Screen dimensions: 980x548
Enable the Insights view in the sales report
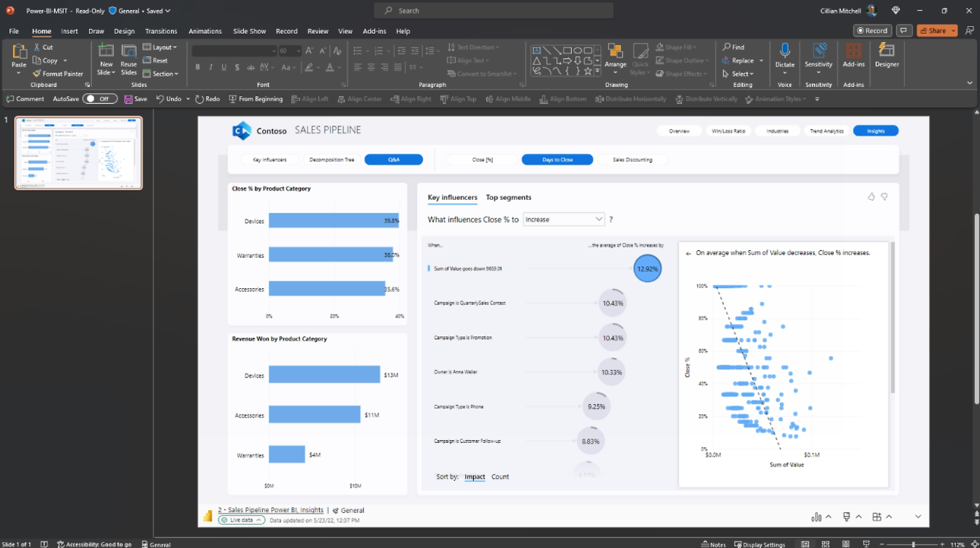[x=876, y=131]
